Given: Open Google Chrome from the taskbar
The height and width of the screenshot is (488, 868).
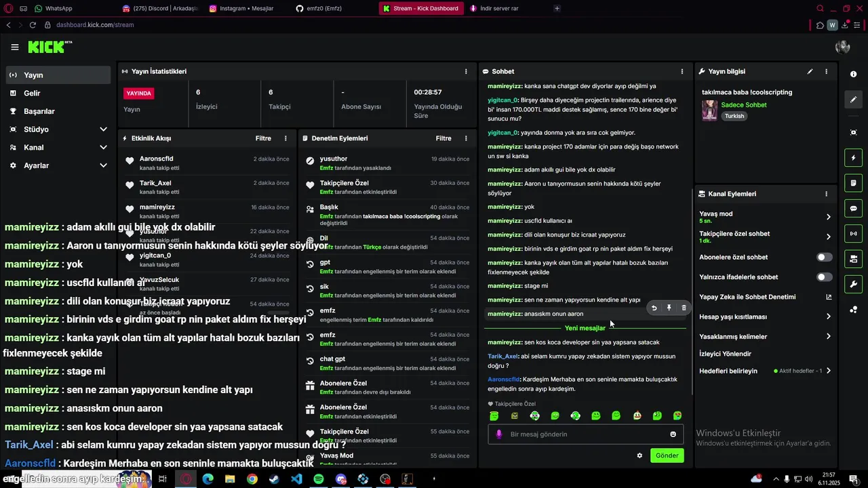Looking at the screenshot, I should (252, 479).
